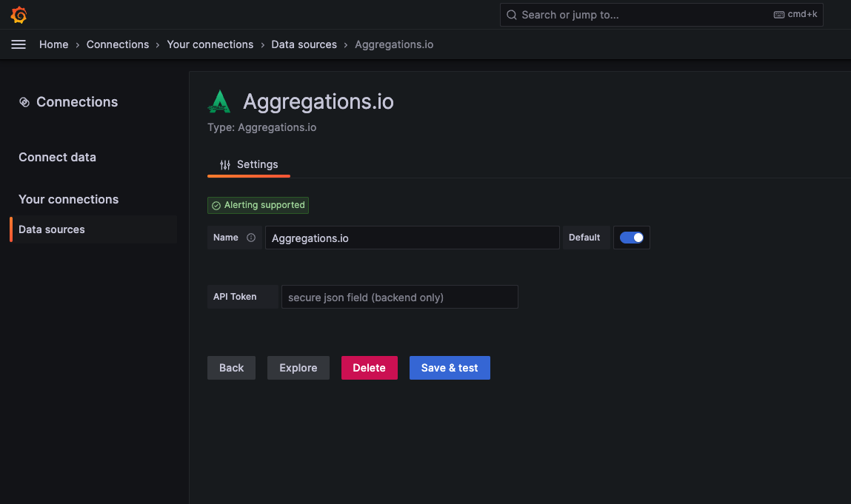This screenshot has width=851, height=504.
Task: Click the Back button
Action: (231, 368)
